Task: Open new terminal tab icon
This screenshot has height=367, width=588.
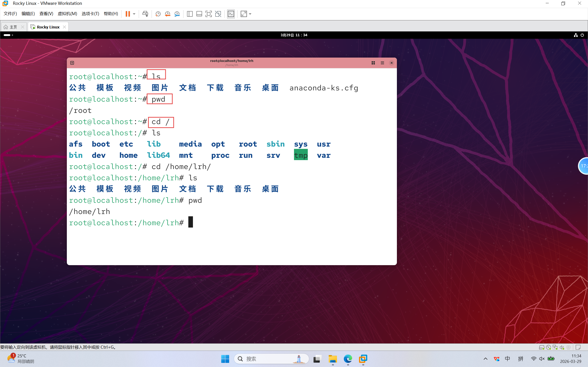Action: (x=72, y=63)
